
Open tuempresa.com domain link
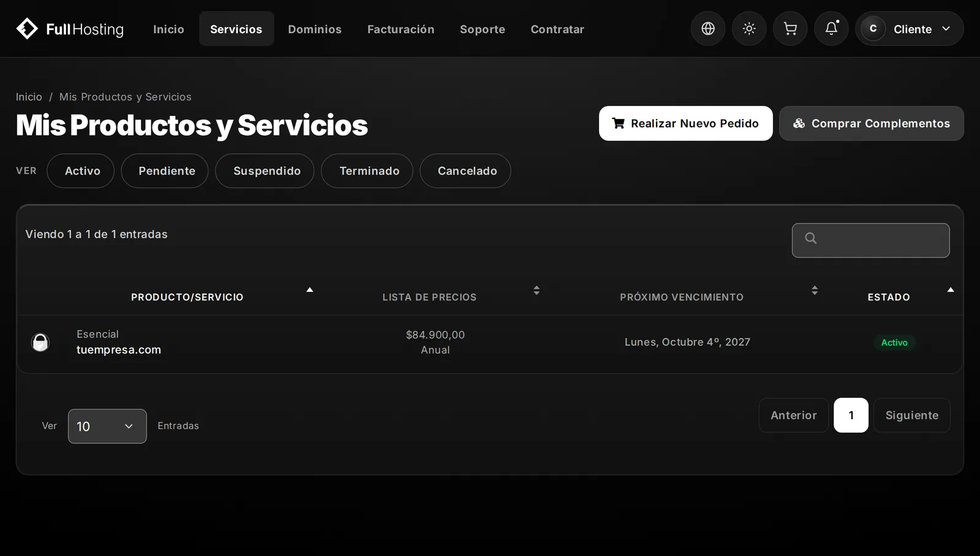click(119, 350)
